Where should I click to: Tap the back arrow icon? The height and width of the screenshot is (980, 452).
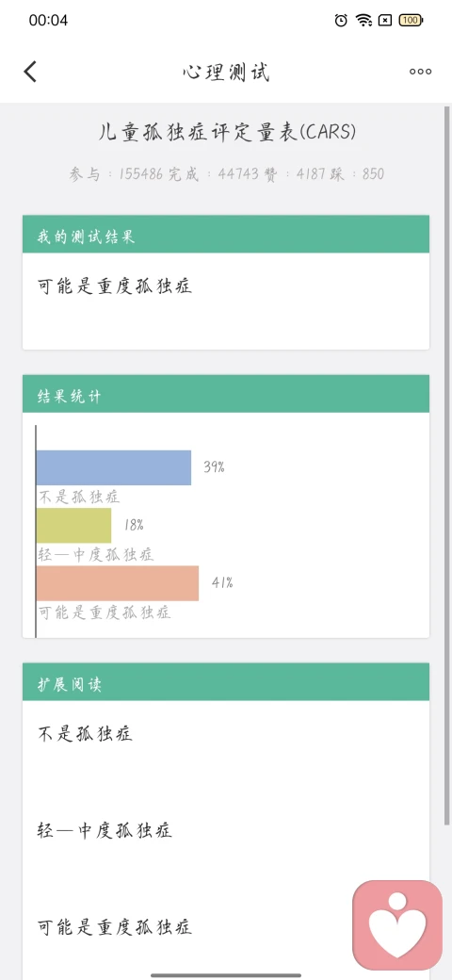[x=30, y=72]
